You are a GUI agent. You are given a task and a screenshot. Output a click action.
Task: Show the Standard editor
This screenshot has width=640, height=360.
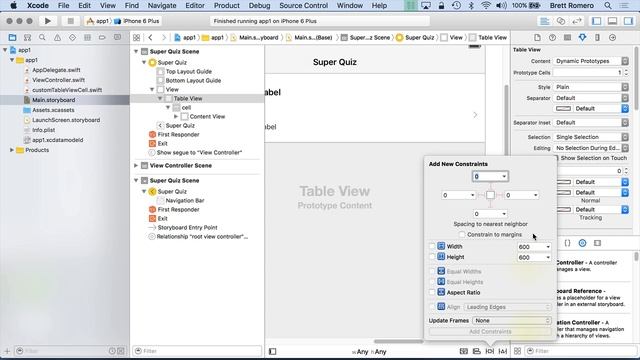(x=544, y=21)
